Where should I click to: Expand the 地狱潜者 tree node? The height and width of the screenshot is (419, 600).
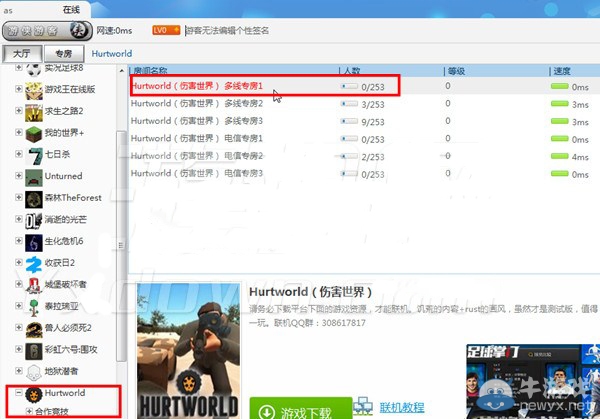pyautogui.click(x=18, y=371)
